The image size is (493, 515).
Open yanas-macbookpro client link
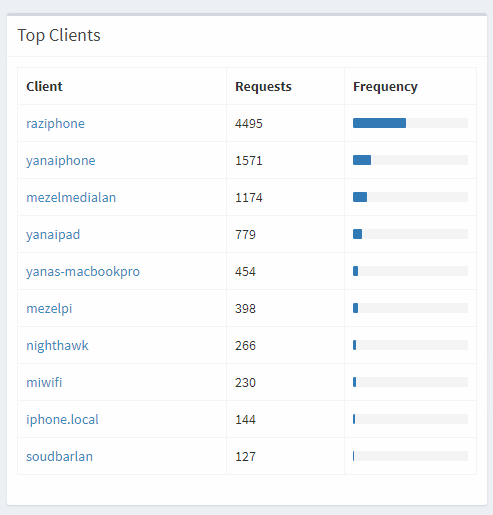(83, 272)
